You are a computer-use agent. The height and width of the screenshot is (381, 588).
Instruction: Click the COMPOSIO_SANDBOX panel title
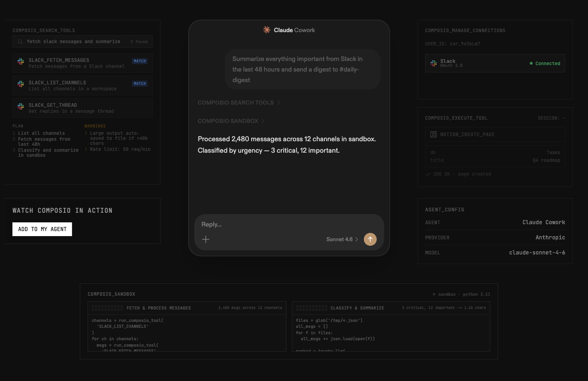point(111,294)
